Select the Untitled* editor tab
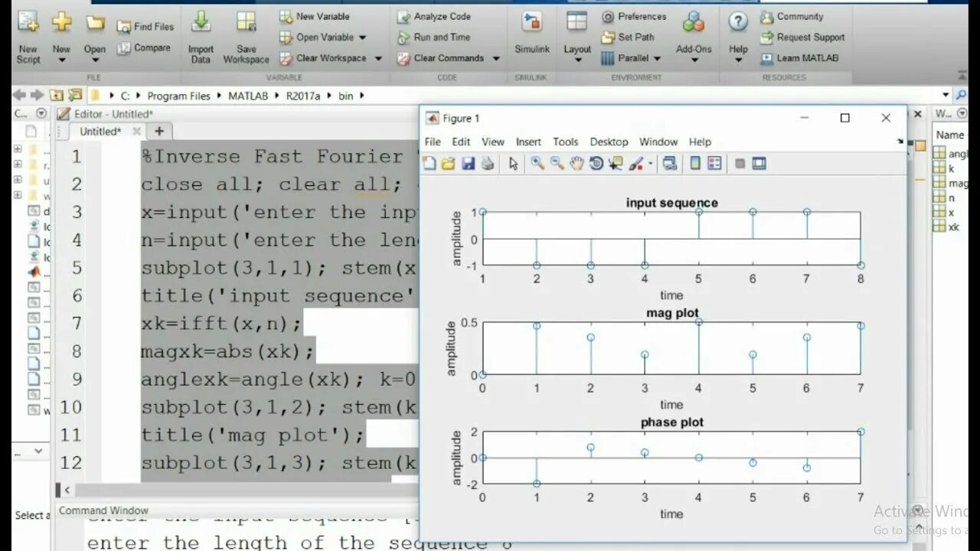Image resolution: width=980 pixels, height=551 pixels. [100, 132]
